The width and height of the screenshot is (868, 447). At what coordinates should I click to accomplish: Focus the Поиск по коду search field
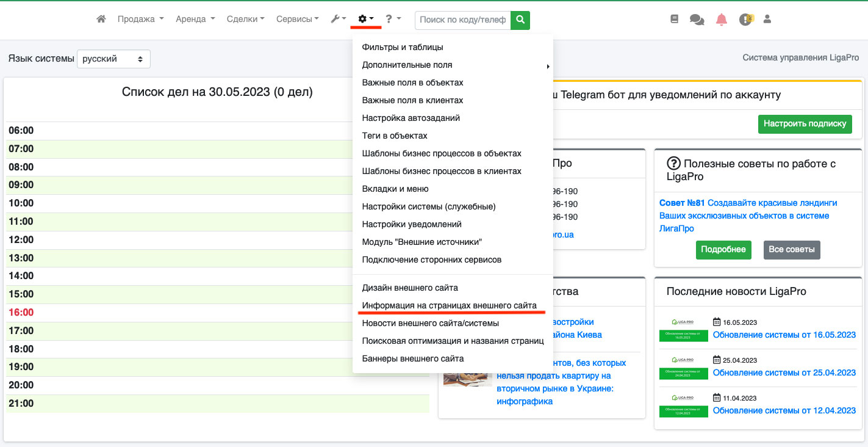click(462, 20)
